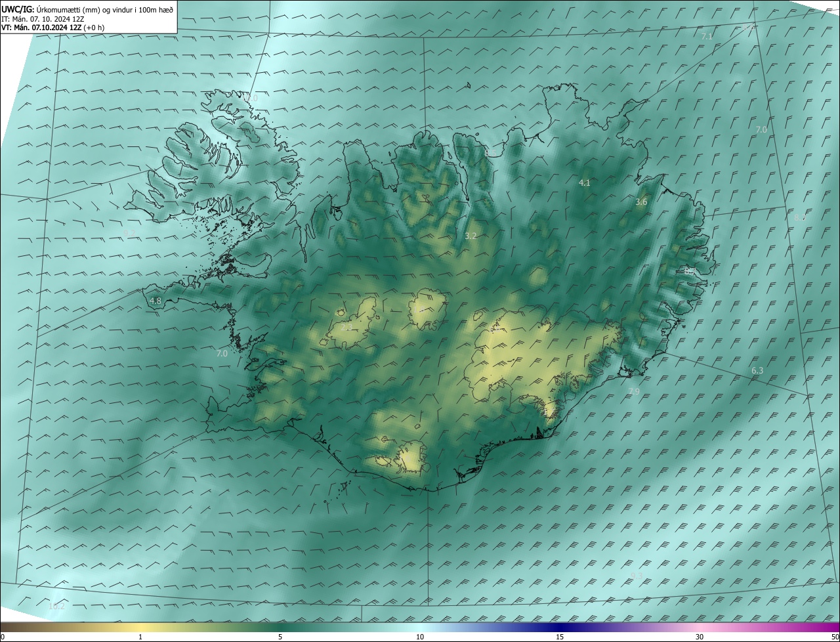The image size is (840, 642).
Task: Click the color scale tick labeled 1
Action: pyautogui.click(x=141, y=637)
